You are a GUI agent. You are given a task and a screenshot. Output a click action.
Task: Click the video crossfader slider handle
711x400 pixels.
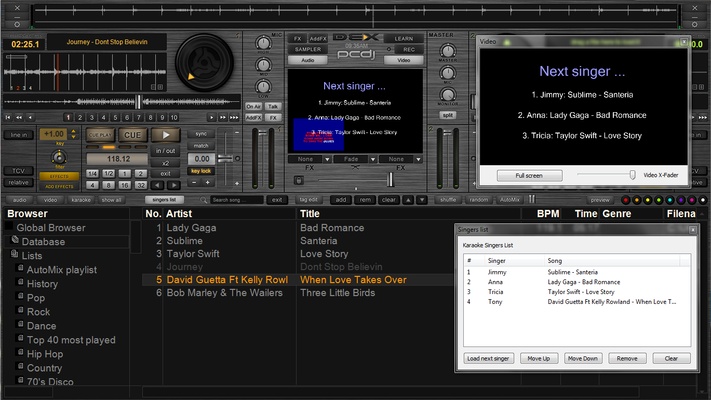click(390, 180)
